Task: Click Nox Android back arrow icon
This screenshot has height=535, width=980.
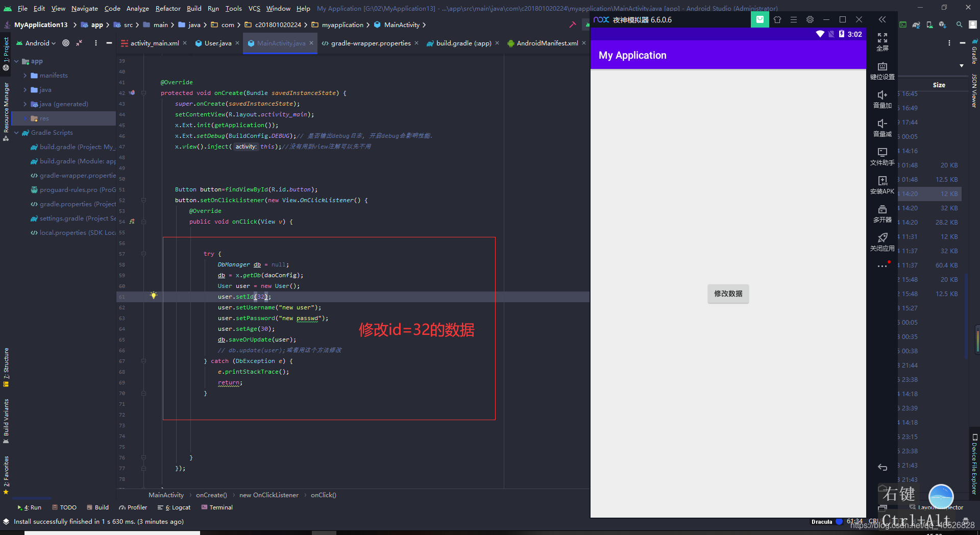Action: [882, 467]
